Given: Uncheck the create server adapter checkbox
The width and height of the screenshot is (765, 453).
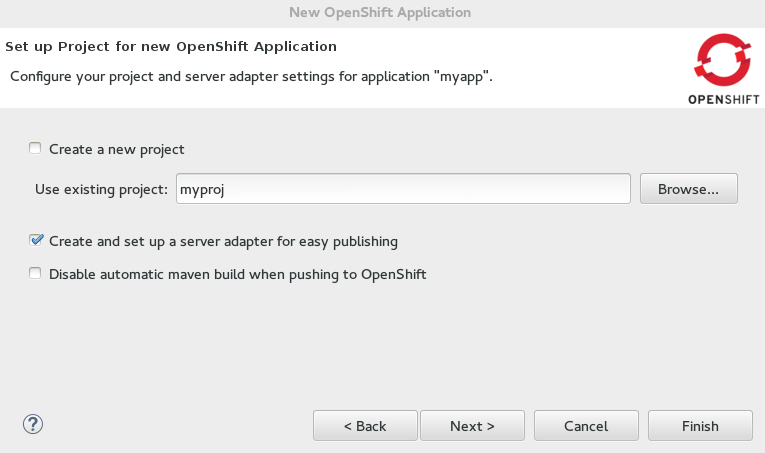Looking at the screenshot, I should point(36,240).
